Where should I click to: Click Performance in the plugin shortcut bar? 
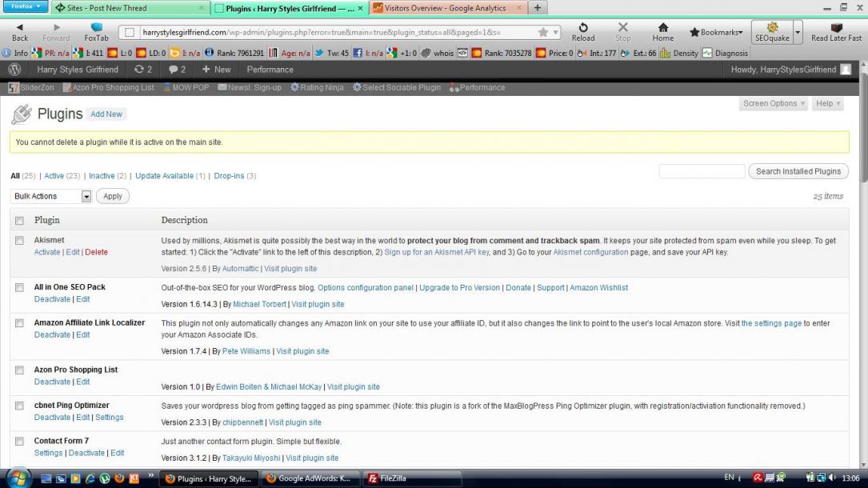click(477, 87)
